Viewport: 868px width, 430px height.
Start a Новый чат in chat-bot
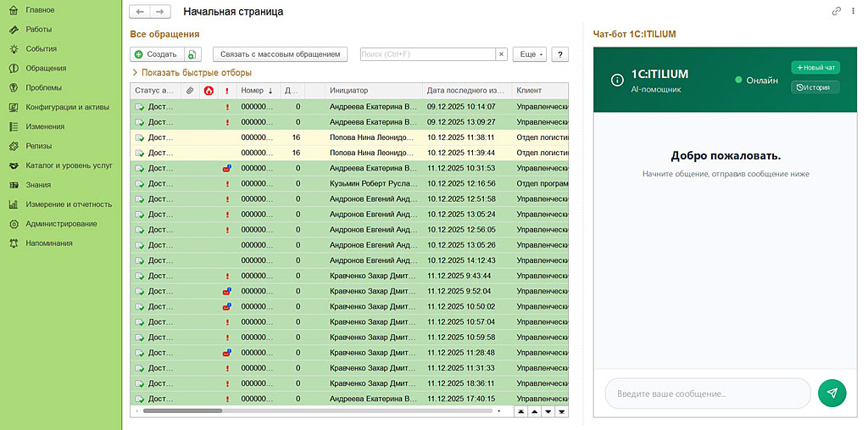pos(815,68)
